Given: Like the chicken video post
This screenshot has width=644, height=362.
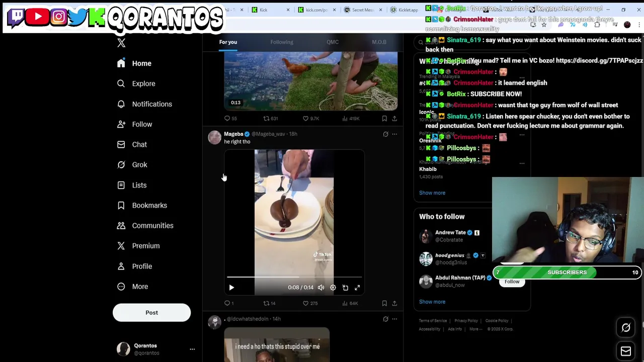Looking at the screenshot, I should point(311,119).
